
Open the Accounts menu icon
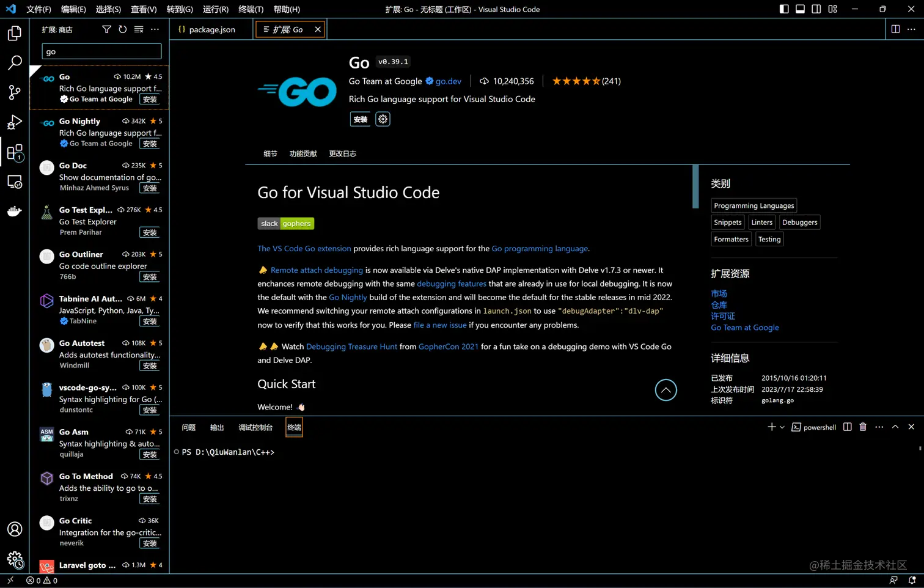pyautogui.click(x=15, y=529)
